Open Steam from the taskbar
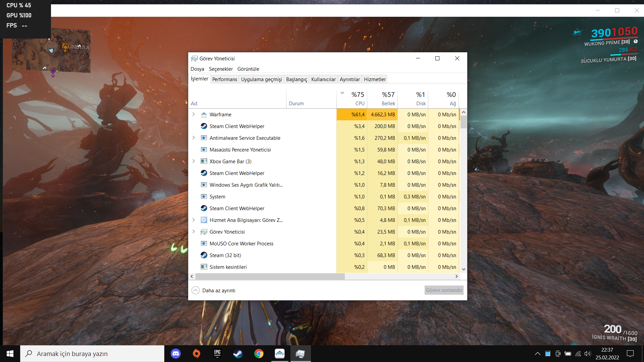Image resolution: width=644 pixels, height=362 pixels. [238, 354]
